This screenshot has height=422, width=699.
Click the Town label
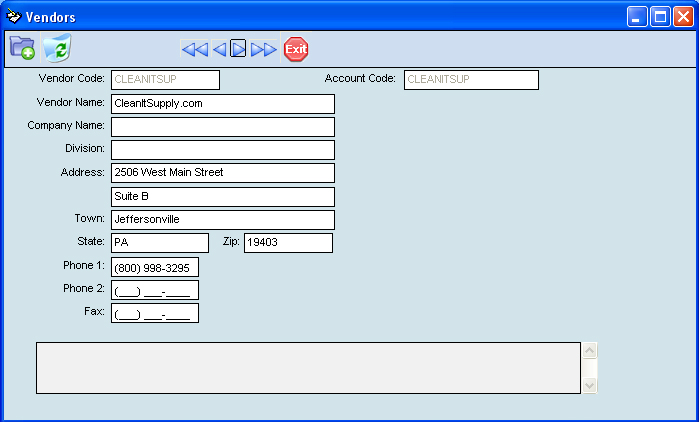pyautogui.click(x=90, y=218)
